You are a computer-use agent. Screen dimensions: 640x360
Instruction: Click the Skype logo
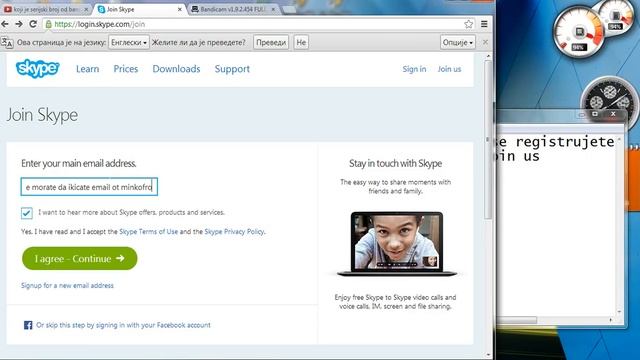tap(38, 68)
